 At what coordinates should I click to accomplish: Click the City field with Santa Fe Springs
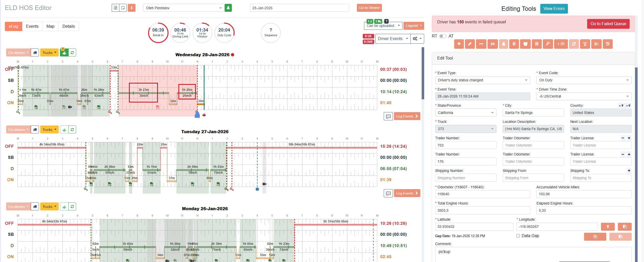pyautogui.click(x=533, y=113)
